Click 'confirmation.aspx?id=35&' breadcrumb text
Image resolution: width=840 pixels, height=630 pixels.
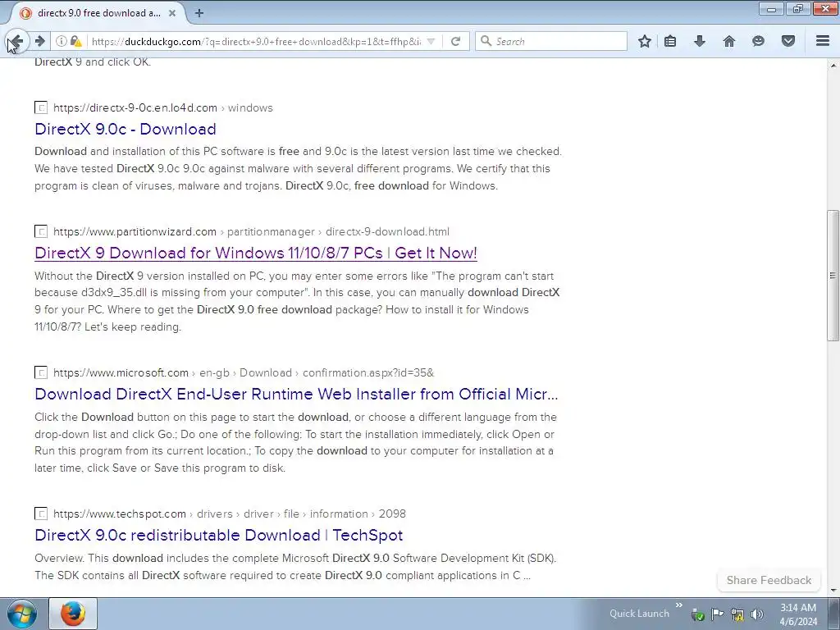point(368,372)
